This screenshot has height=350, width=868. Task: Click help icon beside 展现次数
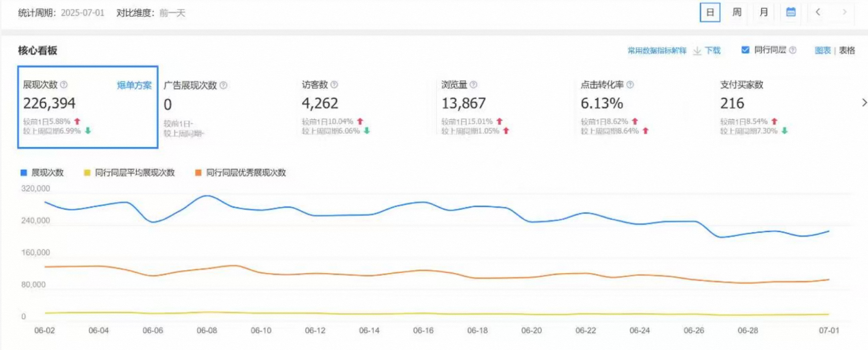[64, 85]
